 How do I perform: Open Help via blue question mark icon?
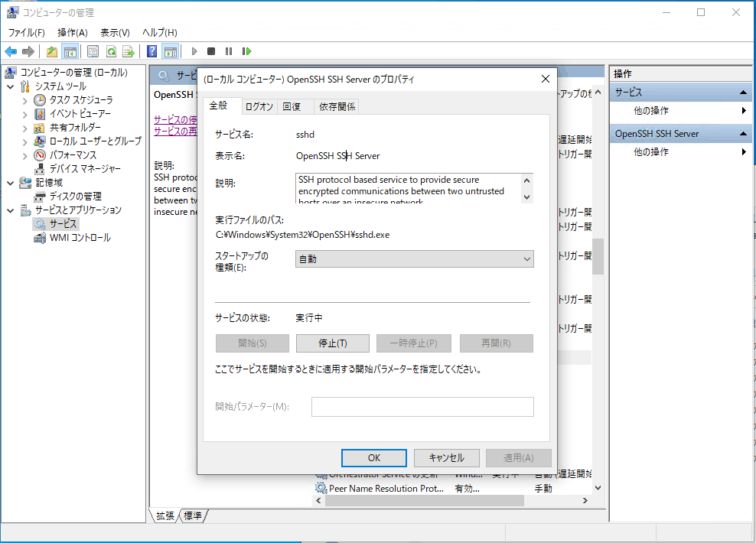coord(152,51)
